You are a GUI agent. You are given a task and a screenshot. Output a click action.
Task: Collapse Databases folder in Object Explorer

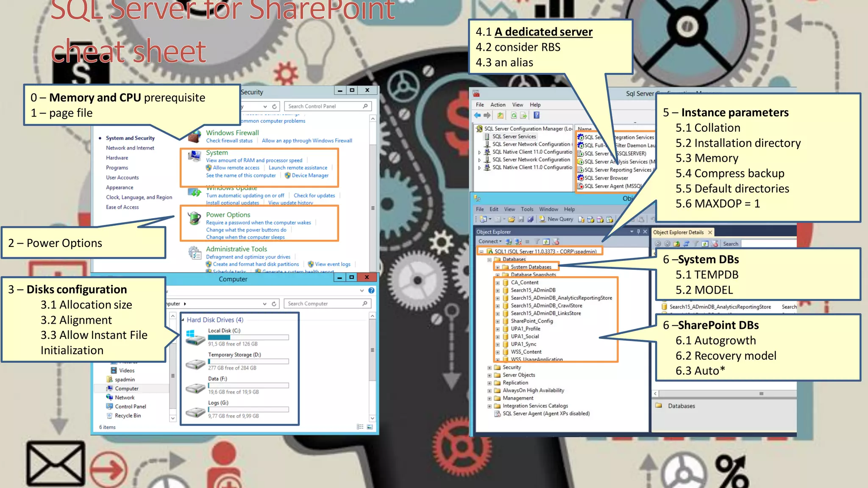[490, 260]
